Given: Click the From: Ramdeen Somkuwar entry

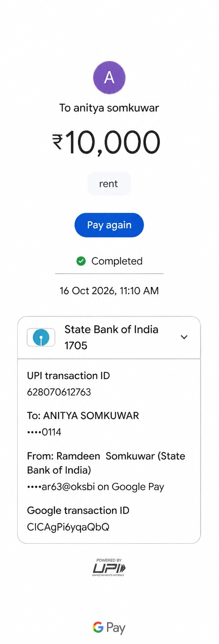Looking at the screenshot, I should pyautogui.click(x=106, y=463).
